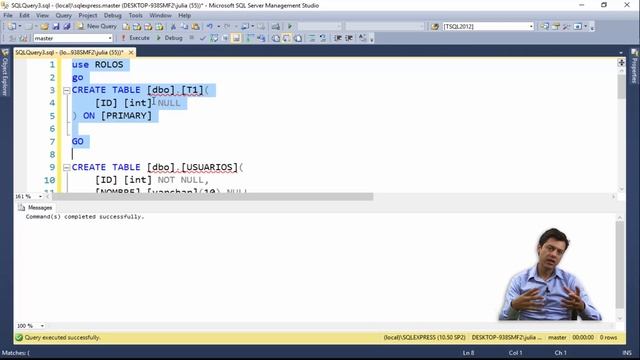Click the Change Connection icon
Screen dimensions: 640x360
tap(23, 38)
